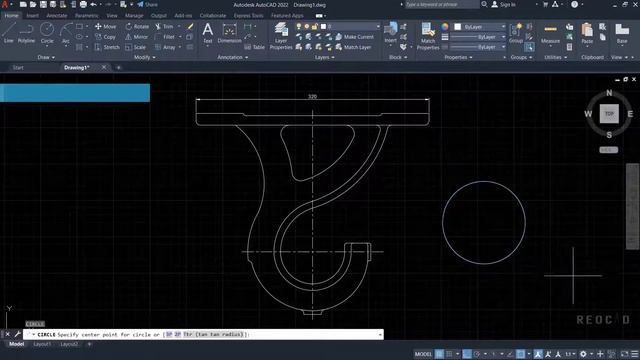
Task: Expand the Layers panel
Action: tap(324, 58)
